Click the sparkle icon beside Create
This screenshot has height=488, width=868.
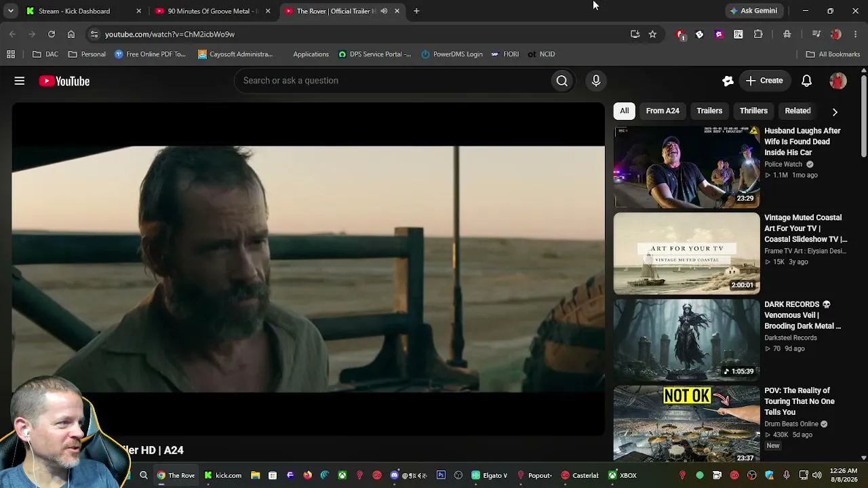(x=728, y=81)
